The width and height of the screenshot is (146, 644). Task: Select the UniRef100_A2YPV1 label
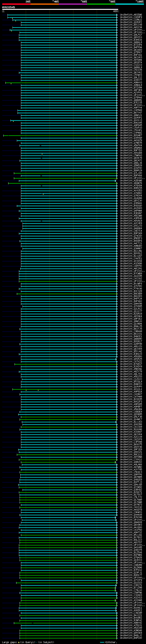pyautogui.click(x=131, y=93)
